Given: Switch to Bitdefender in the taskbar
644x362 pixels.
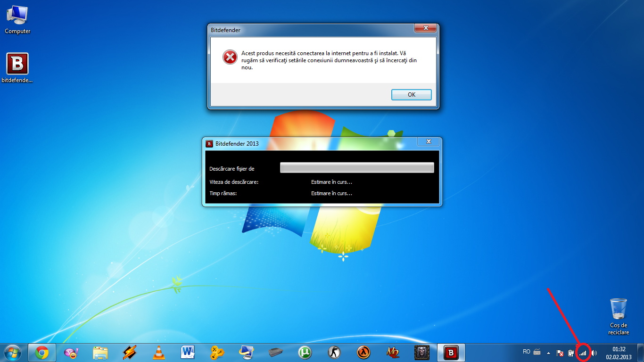Looking at the screenshot, I should pyautogui.click(x=451, y=353).
